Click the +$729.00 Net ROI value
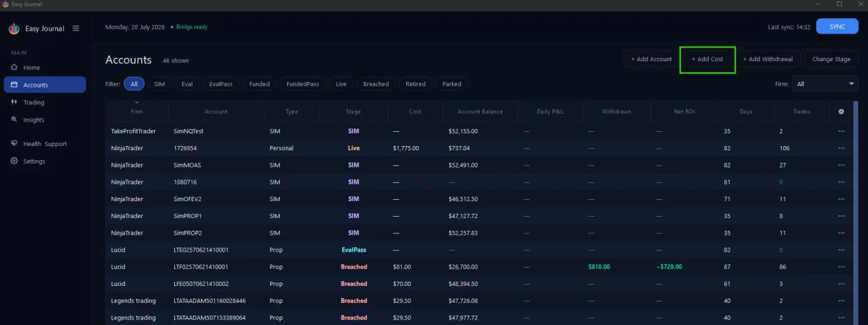This screenshot has width=868, height=325. (669, 267)
